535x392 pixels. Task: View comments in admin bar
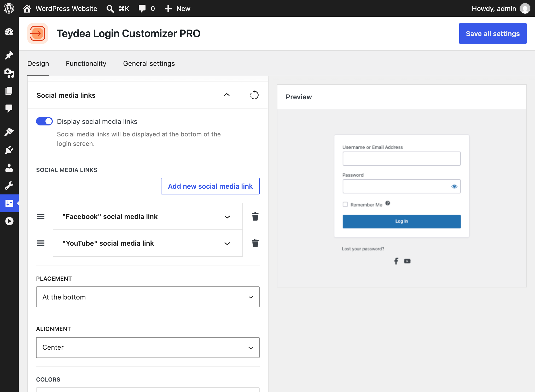(147, 8)
